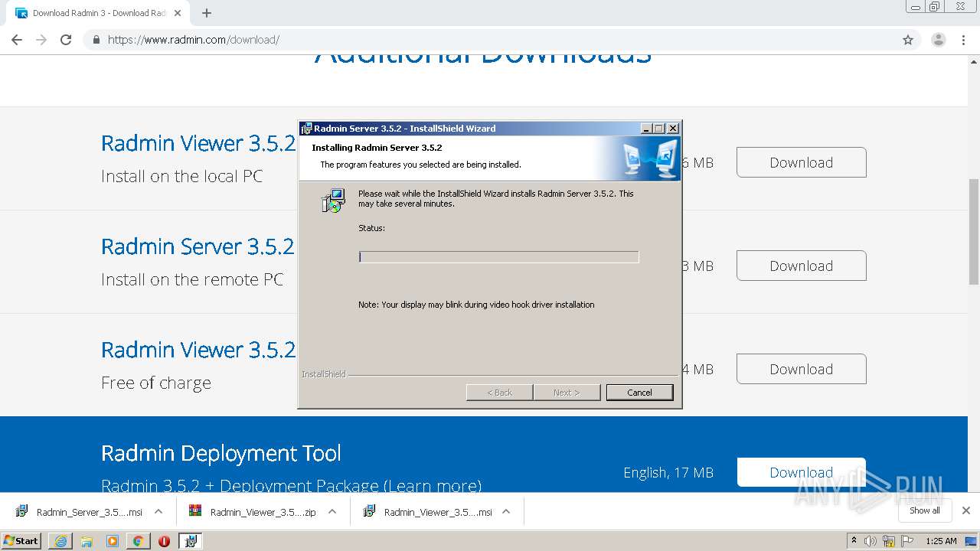Open Radmin_Server msi download item
This screenshot has height=551, width=980.
80,512
